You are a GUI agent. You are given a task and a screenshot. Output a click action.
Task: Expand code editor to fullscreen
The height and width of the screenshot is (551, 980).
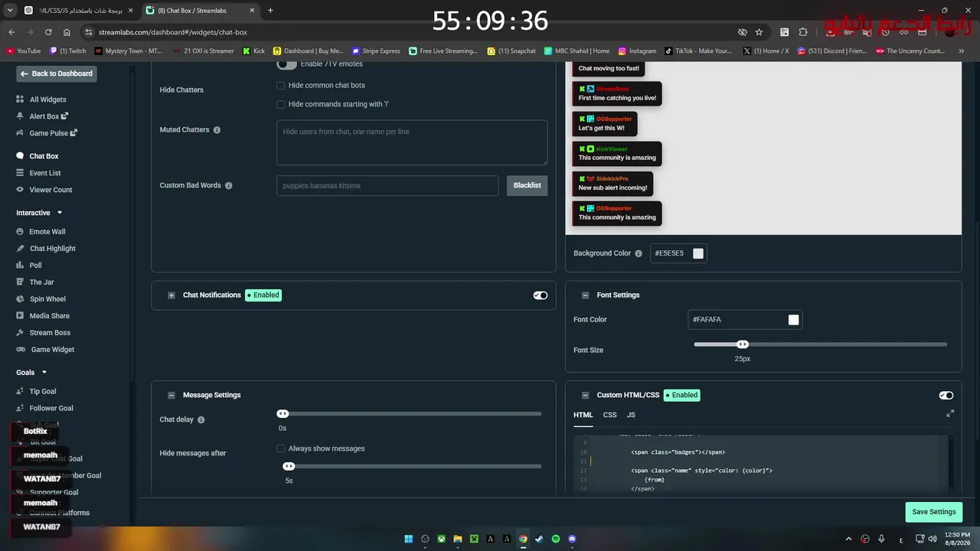coord(950,413)
